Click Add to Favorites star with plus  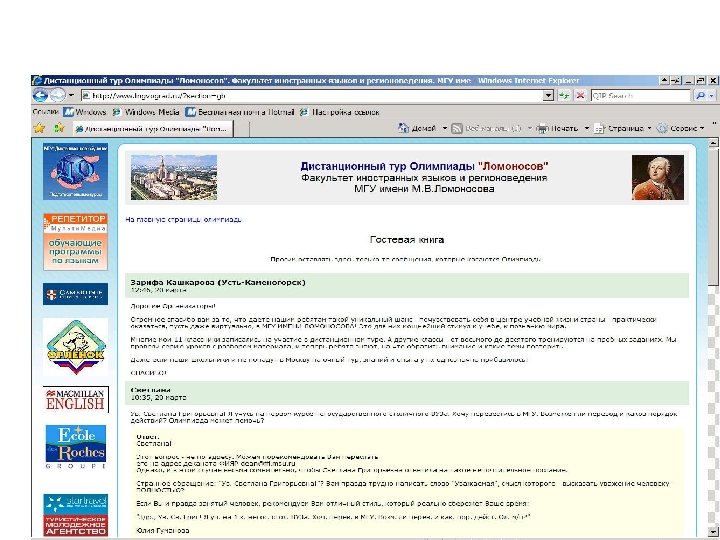point(59,128)
